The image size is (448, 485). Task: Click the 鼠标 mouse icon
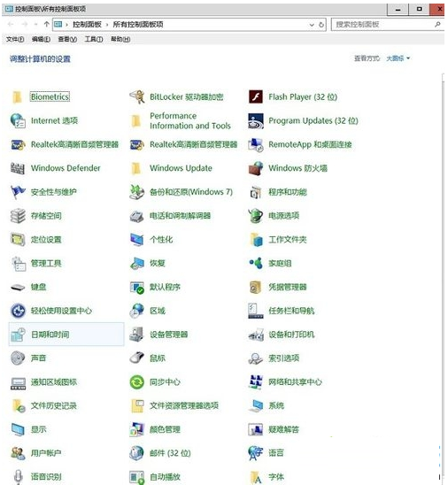point(137,358)
